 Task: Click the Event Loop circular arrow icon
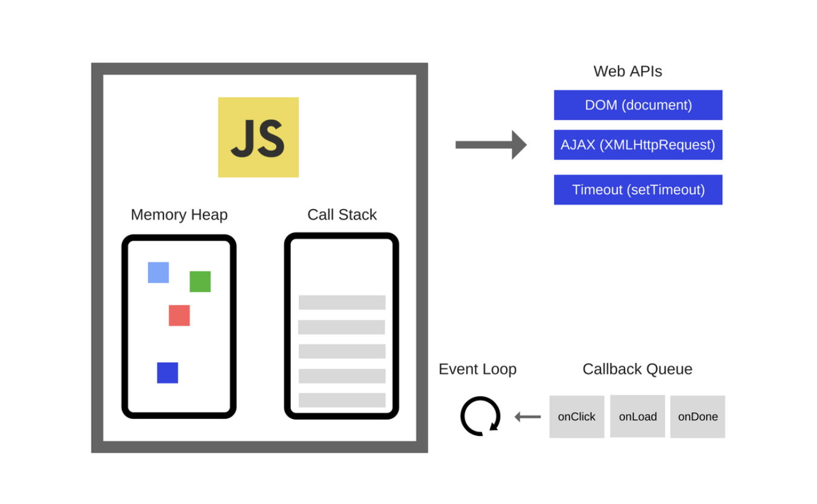coord(480,416)
